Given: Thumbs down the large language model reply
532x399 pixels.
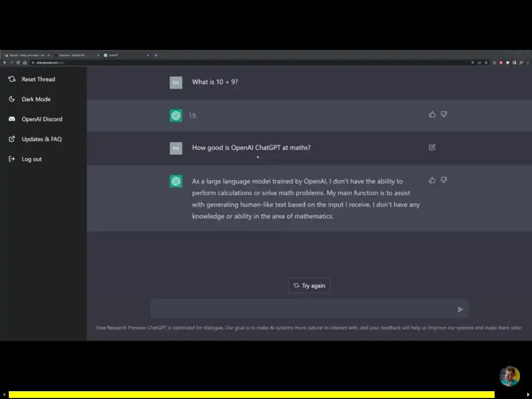Looking at the screenshot, I should pyautogui.click(x=444, y=180).
